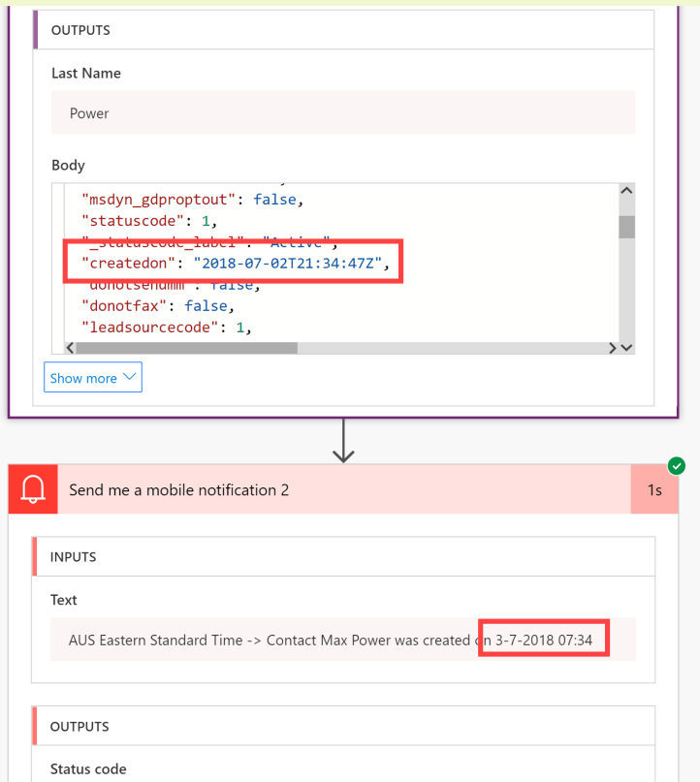Click the OUTPUTS header above Last Name
The height and width of the screenshot is (782, 700).
tap(80, 30)
